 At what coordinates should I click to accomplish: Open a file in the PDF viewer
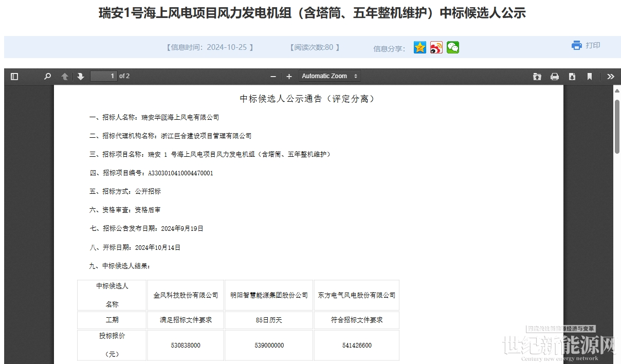click(537, 77)
